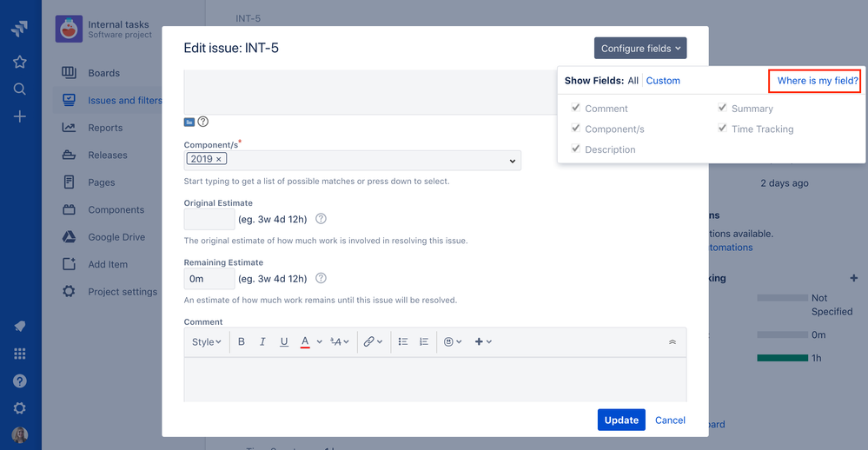Show Custom fields
The image size is (868, 450).
(663, 80)
